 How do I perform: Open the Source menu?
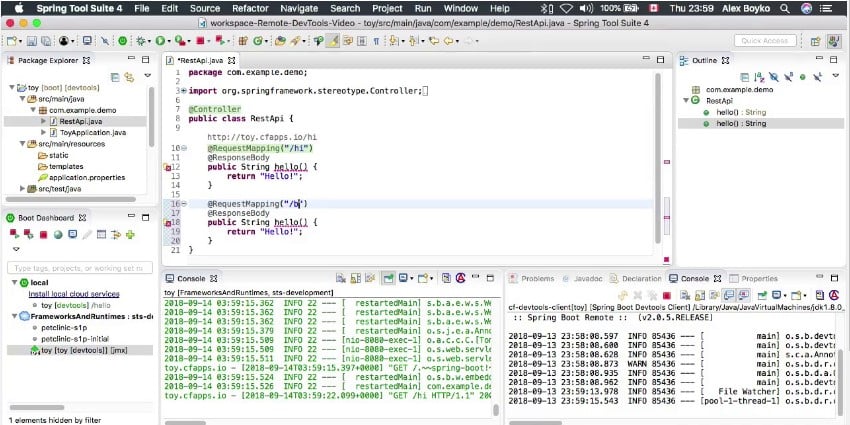pyautogui.click(x=205, y=8)
